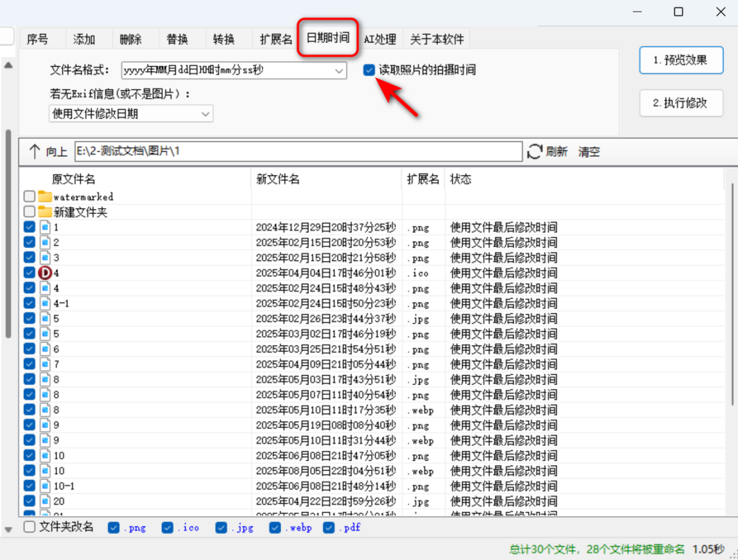Click the 清空 clear link

click(588, 152)
